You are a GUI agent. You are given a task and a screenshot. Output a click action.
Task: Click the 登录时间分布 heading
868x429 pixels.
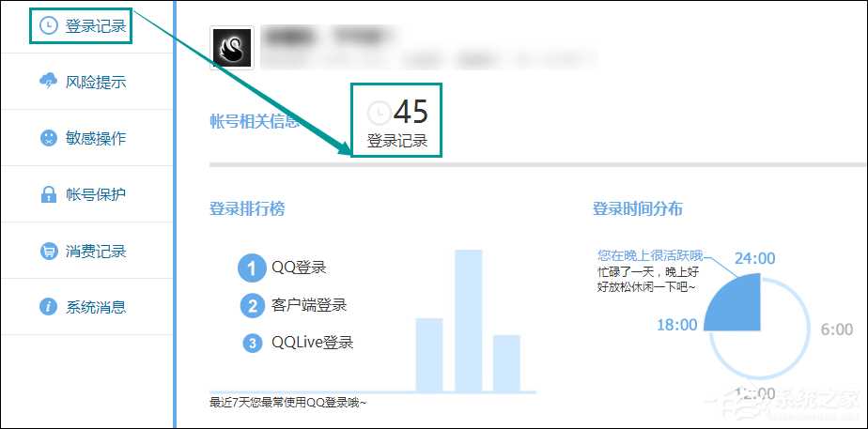point(638,209)
